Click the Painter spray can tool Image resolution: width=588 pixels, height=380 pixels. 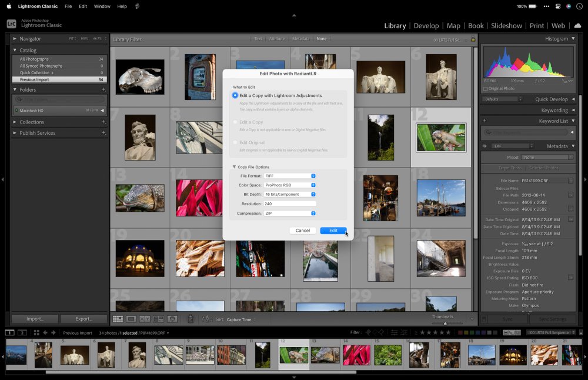tap(191, 319)
